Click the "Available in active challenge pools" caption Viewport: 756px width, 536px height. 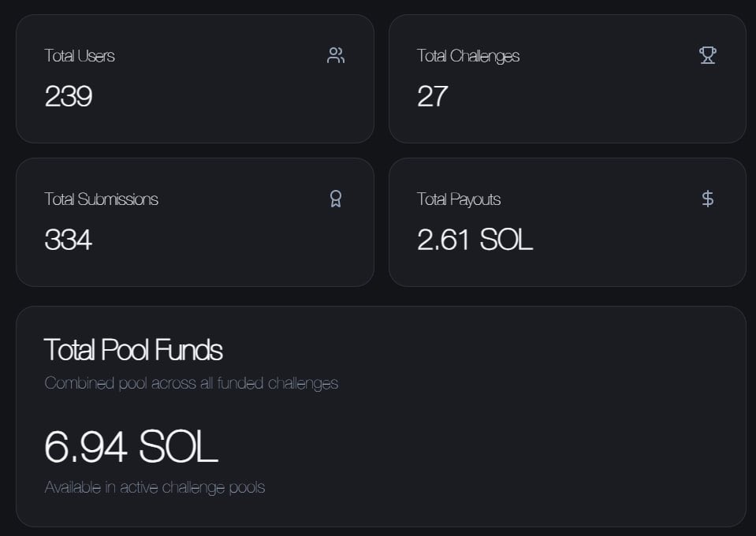[x=155, y=487]
